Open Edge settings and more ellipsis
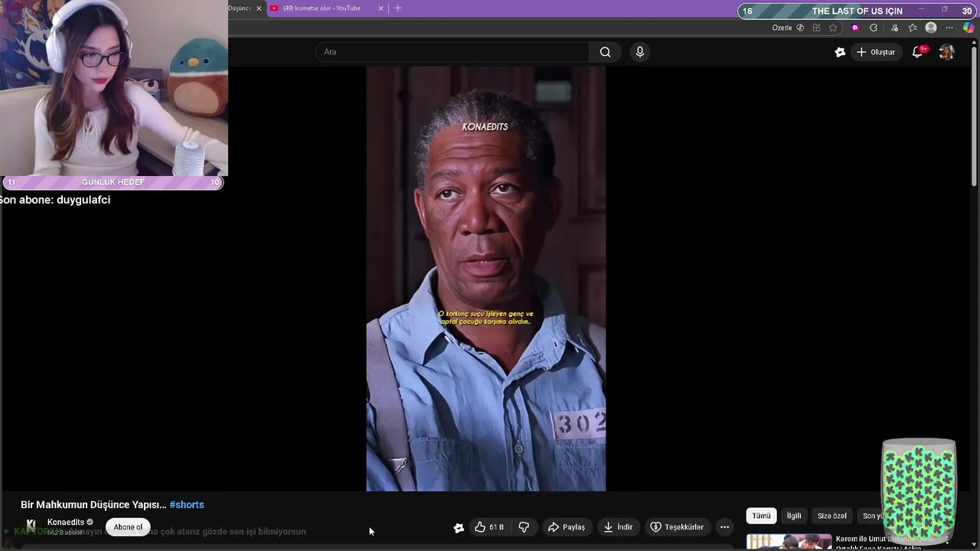This screenshot has height=551, width=980. [949, 28]
